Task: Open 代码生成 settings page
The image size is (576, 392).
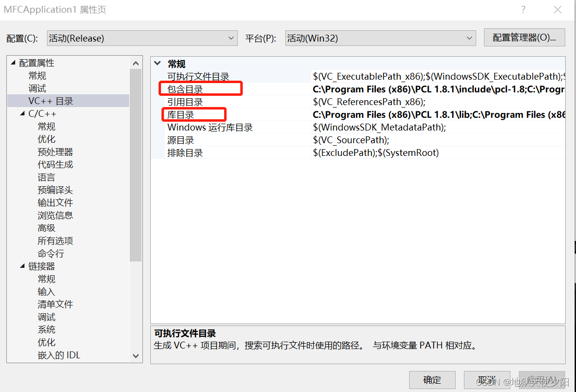Action: coord(55,164)
